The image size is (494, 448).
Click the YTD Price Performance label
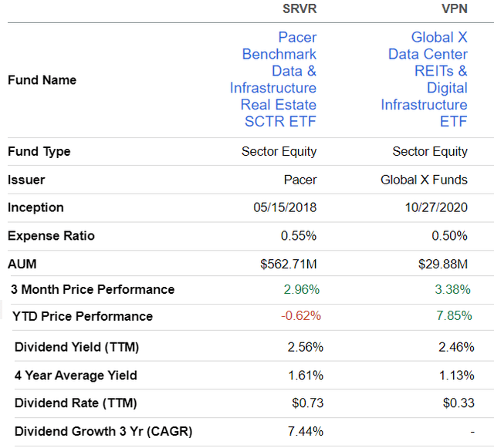pos(83,316)
